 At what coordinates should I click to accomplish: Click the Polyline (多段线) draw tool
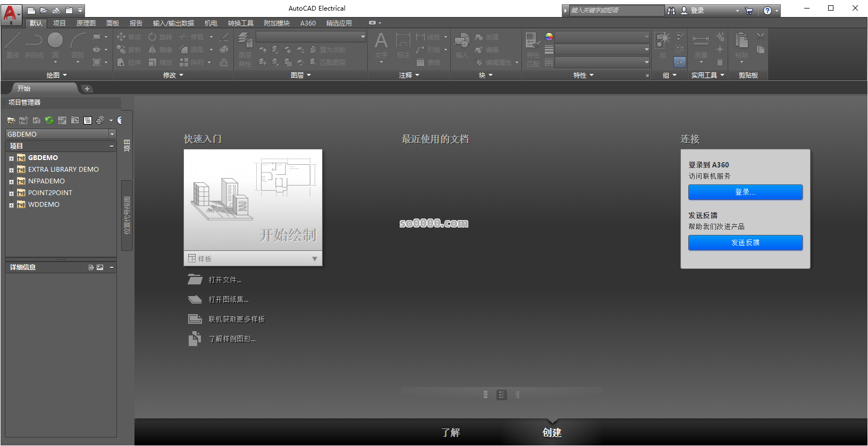[34, 46]
